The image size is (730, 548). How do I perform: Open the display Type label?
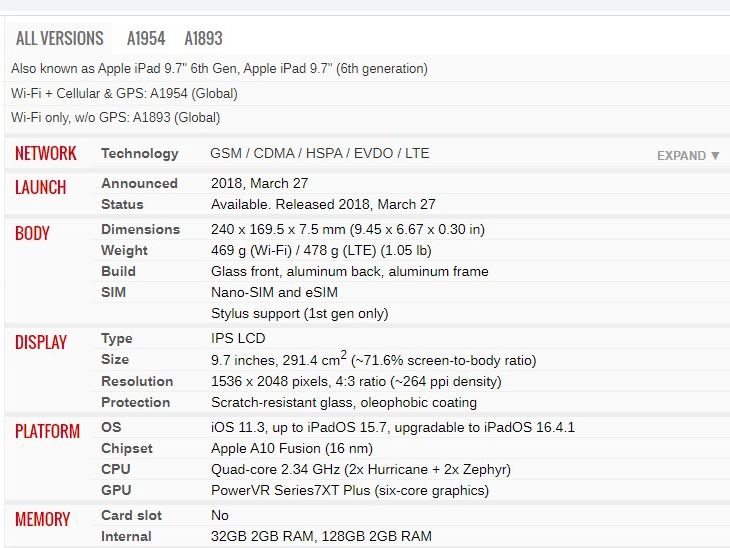(x=117, y=338)
